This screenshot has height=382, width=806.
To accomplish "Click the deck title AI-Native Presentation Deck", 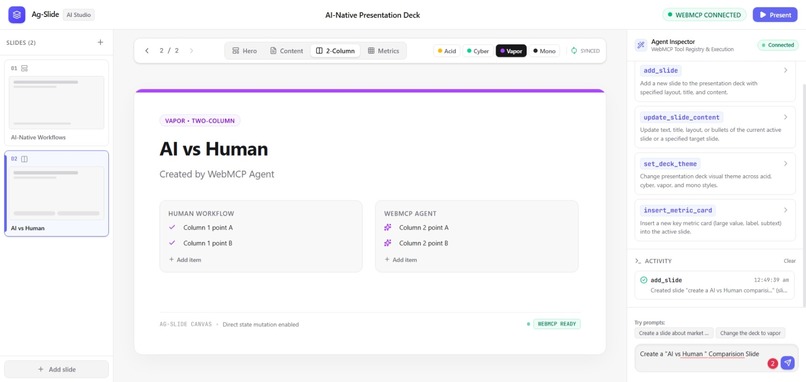I will (373, 15).
